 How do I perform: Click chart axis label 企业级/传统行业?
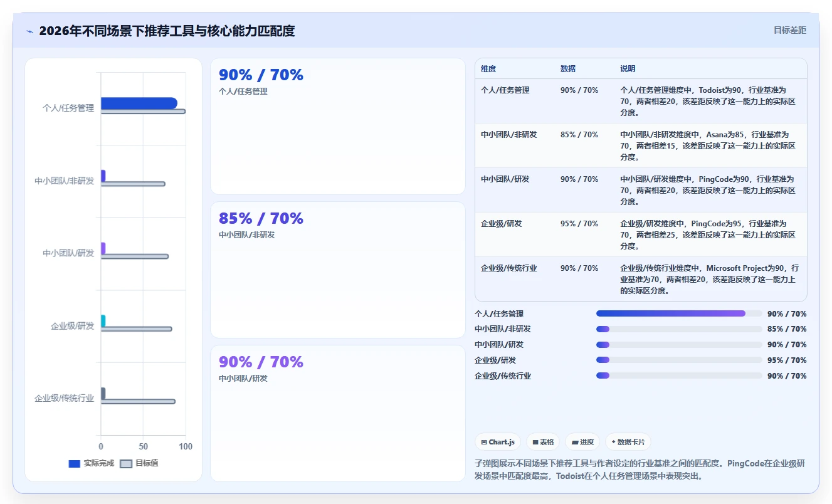pos(65,398)
